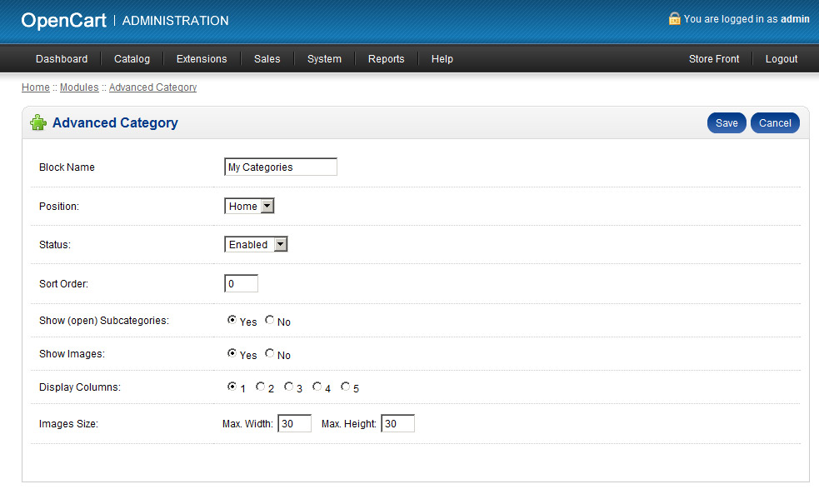
Task: Open the Dashboard menu
Action: (62, 59)
